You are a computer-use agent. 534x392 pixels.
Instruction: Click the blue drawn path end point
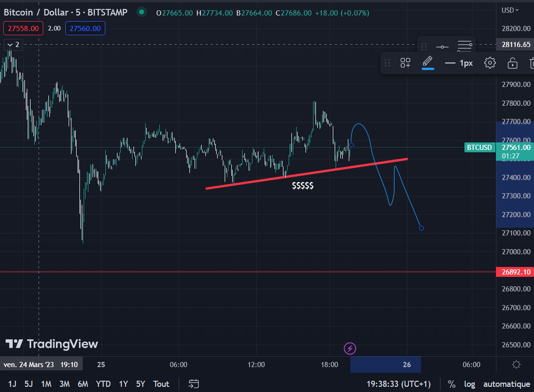[x=421, y=228]
